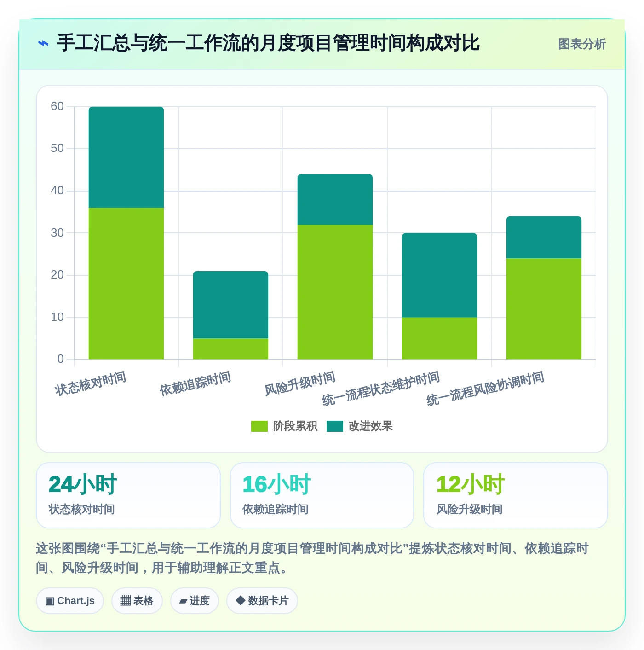Click the diamond icon in the 数据卡片 chip

[x=240, y=600]
